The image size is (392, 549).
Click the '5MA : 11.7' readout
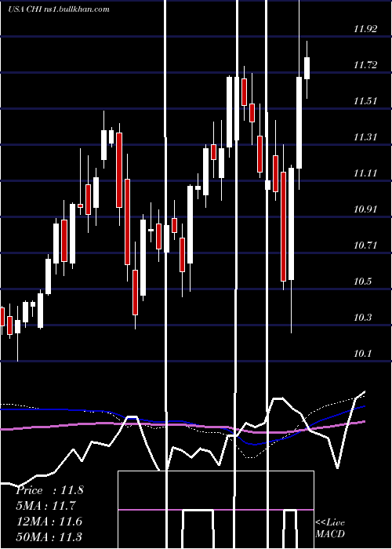click(x=45, y=506)
